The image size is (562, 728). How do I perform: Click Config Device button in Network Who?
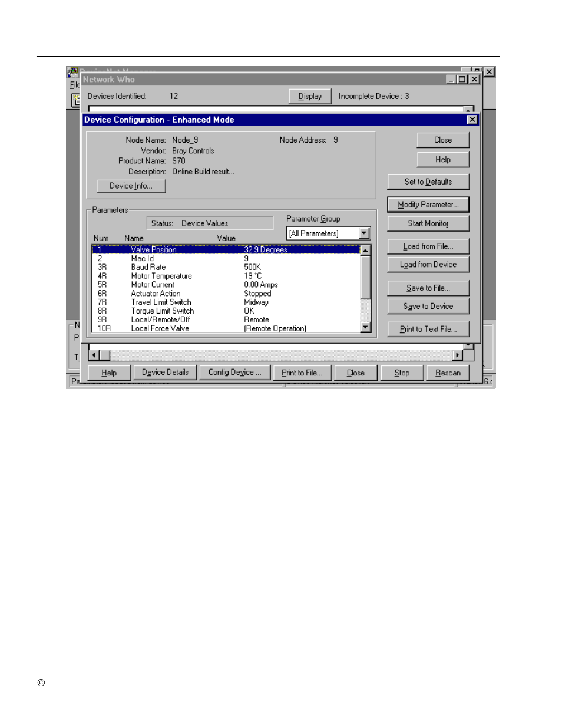click(234, 373)
